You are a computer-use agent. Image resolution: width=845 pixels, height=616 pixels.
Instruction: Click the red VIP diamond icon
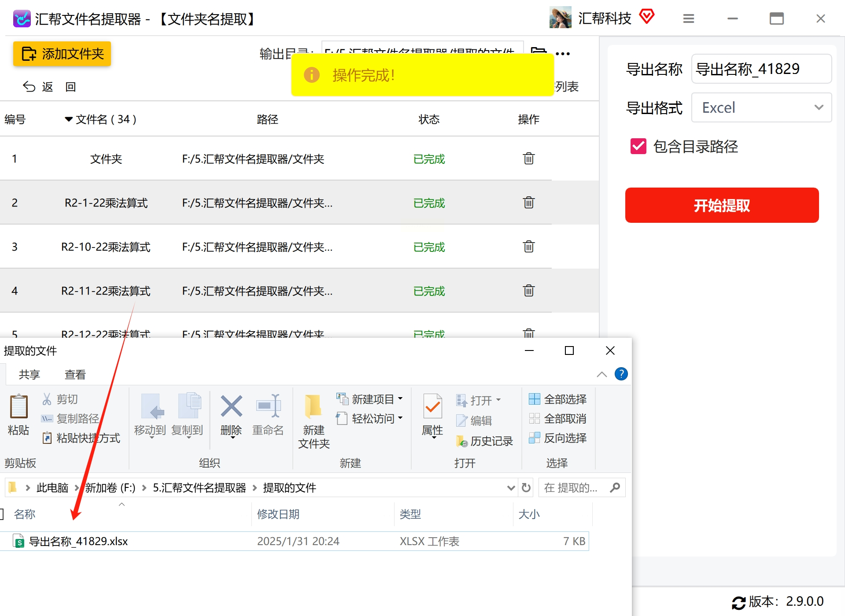[646, 17]
